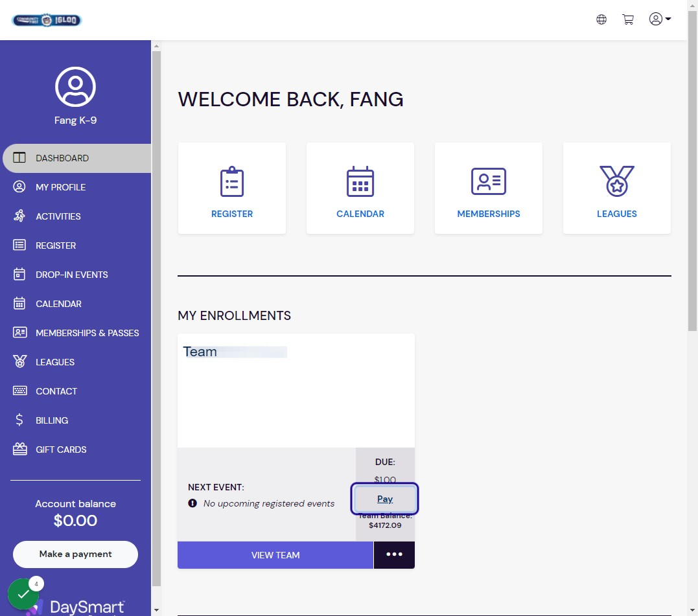Viewport: 698px width, 616px height.
Task: Click the green checkmark badge widget
Action: click(23, 594)
